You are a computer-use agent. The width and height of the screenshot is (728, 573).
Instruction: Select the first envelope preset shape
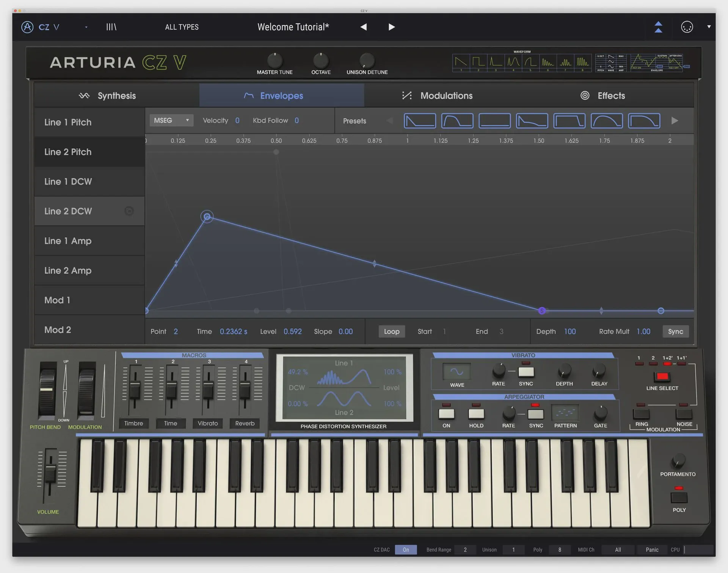pos(419,121)
